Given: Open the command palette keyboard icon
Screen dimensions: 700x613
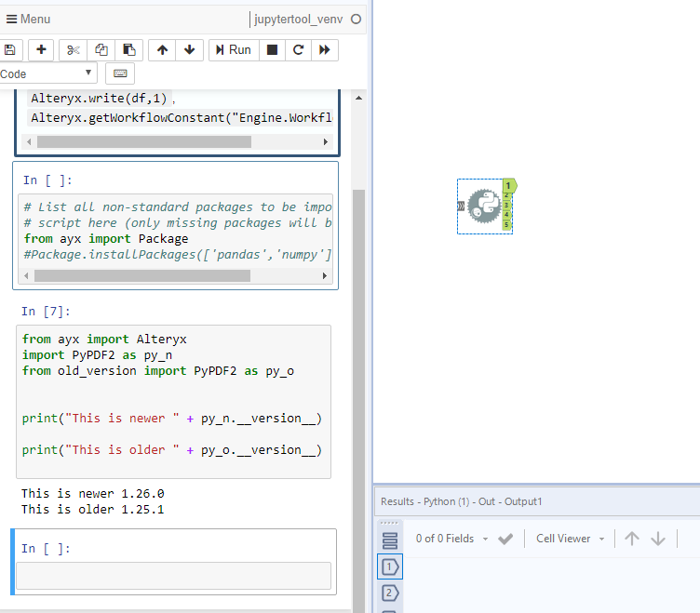Looking at the screenshot, I should coord(120,73).
